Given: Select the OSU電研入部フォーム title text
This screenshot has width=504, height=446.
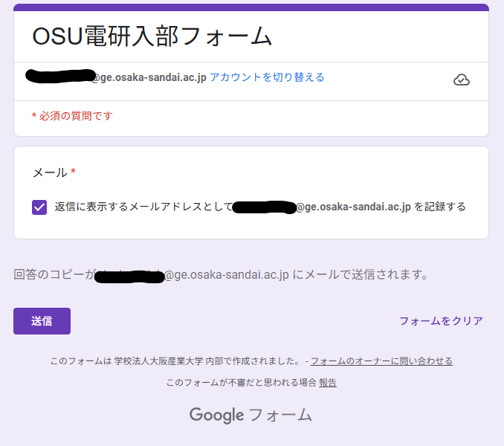Looking at the screenshot, I should pyautogui.click(x=152, y=36).
